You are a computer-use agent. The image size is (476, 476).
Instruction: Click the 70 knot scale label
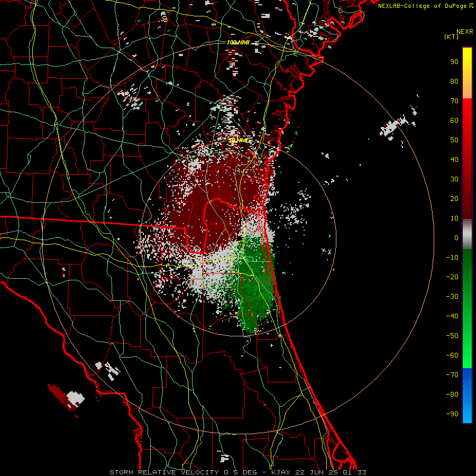(454, 101)
